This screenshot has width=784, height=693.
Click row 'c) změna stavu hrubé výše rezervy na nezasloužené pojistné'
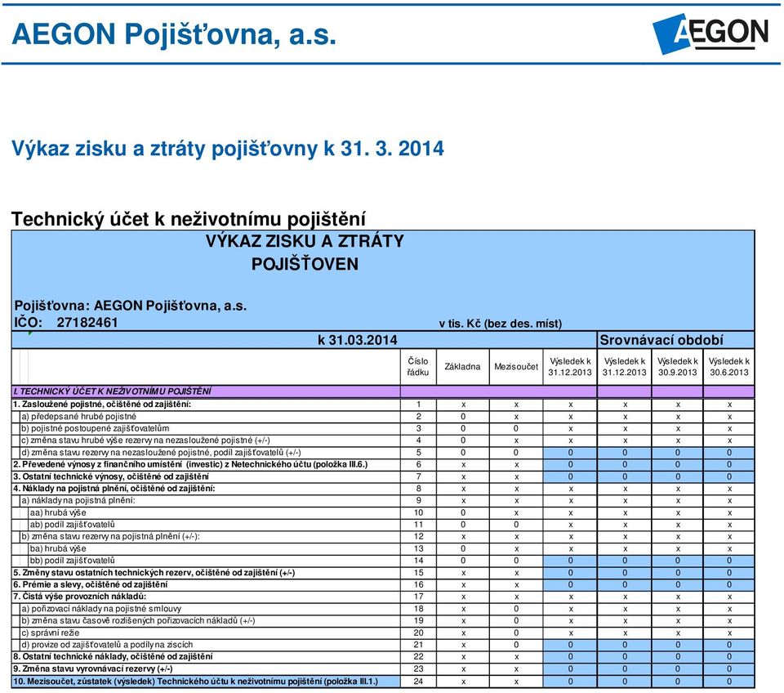(x=383, y=440)
